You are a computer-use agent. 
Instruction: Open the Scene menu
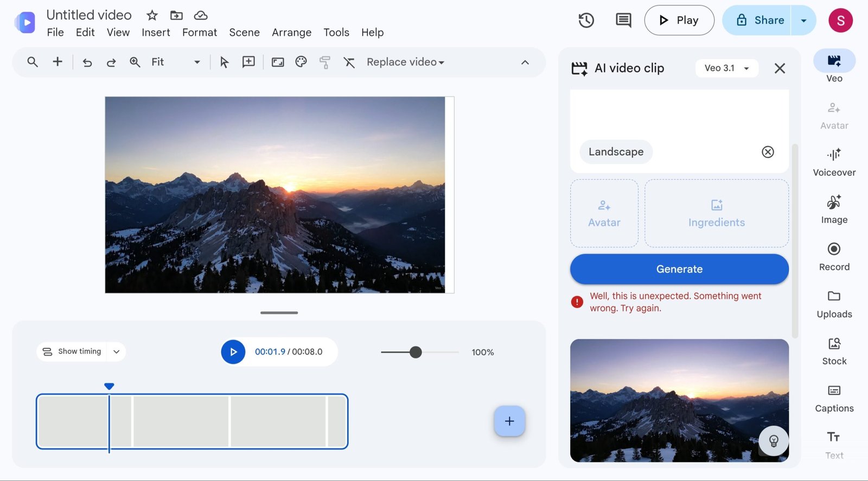[244, 33]
